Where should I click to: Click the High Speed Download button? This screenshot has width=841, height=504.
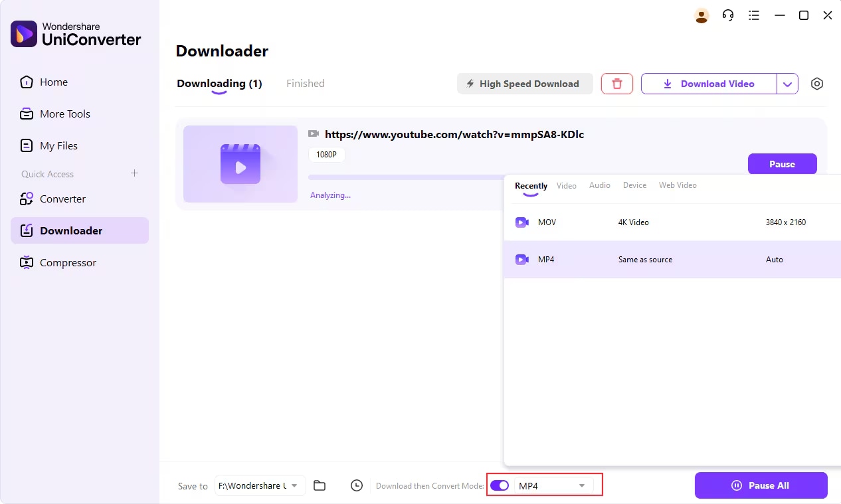525,84
